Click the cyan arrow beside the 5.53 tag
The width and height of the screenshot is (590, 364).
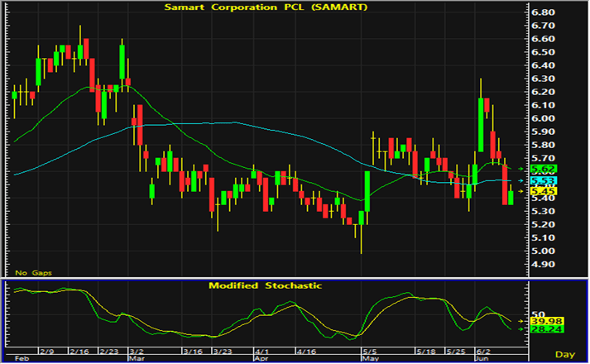(x=520, y=181)
